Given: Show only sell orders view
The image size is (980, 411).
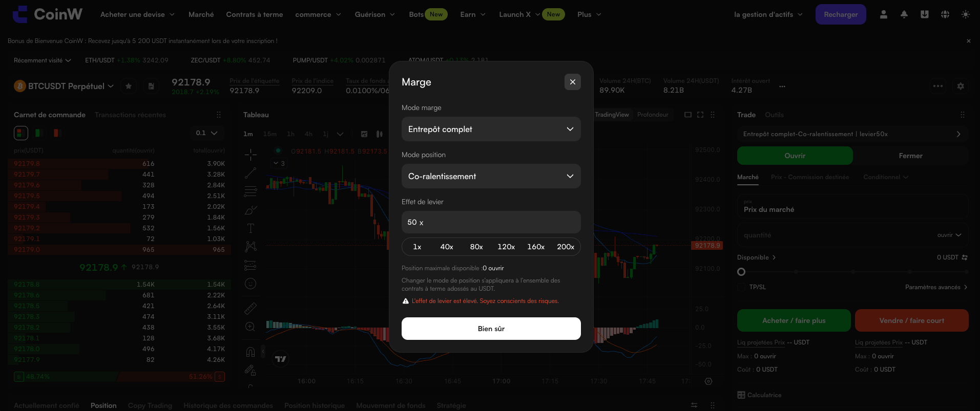Looking at the screenshot, I should (57, 133).
